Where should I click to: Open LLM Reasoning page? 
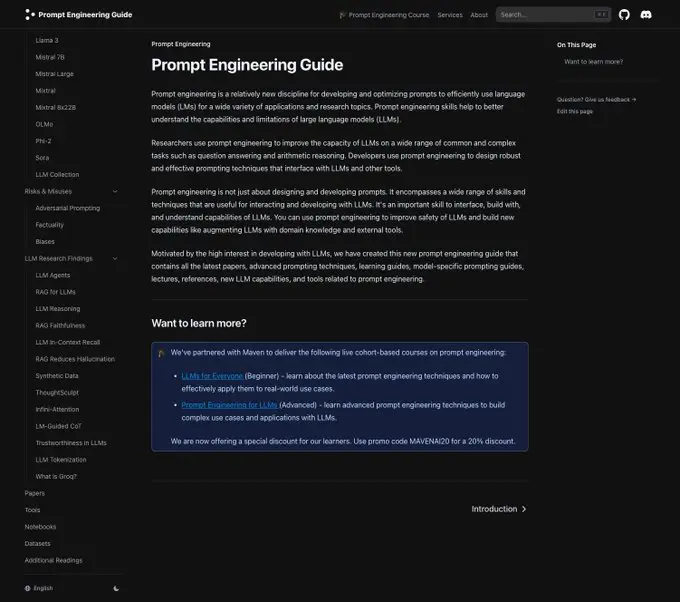tap(58, 309)
